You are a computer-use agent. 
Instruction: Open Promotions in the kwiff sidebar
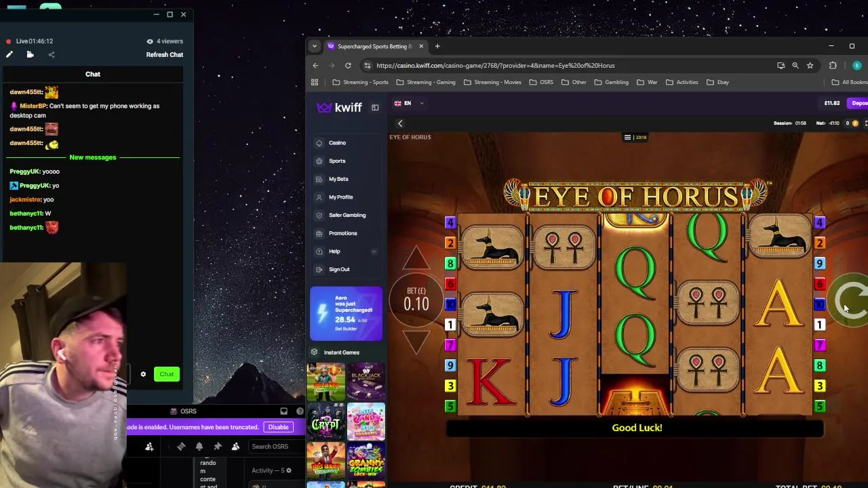point(346,233)
